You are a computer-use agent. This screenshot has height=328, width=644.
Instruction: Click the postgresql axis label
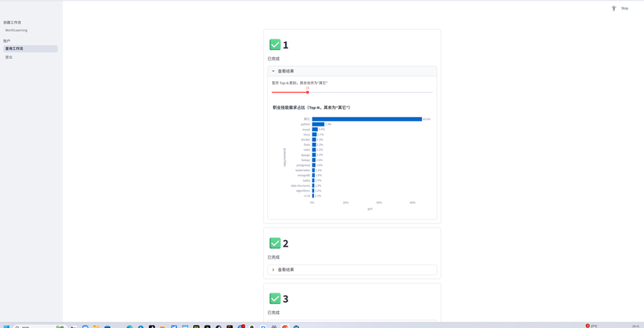point(304,165)
